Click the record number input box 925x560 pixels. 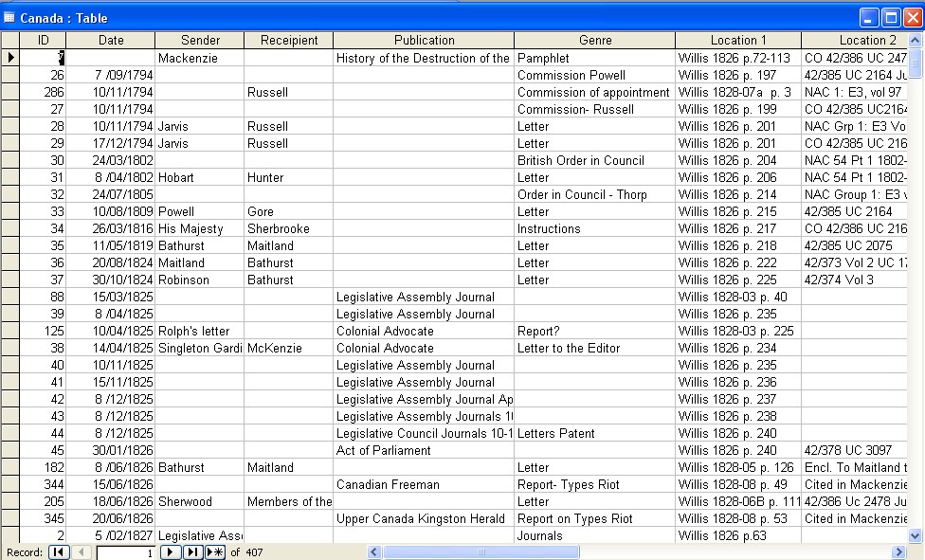[125, 552]
